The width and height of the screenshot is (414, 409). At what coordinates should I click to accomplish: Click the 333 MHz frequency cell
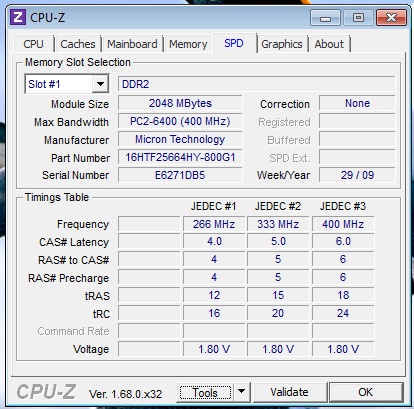[278, 224]
